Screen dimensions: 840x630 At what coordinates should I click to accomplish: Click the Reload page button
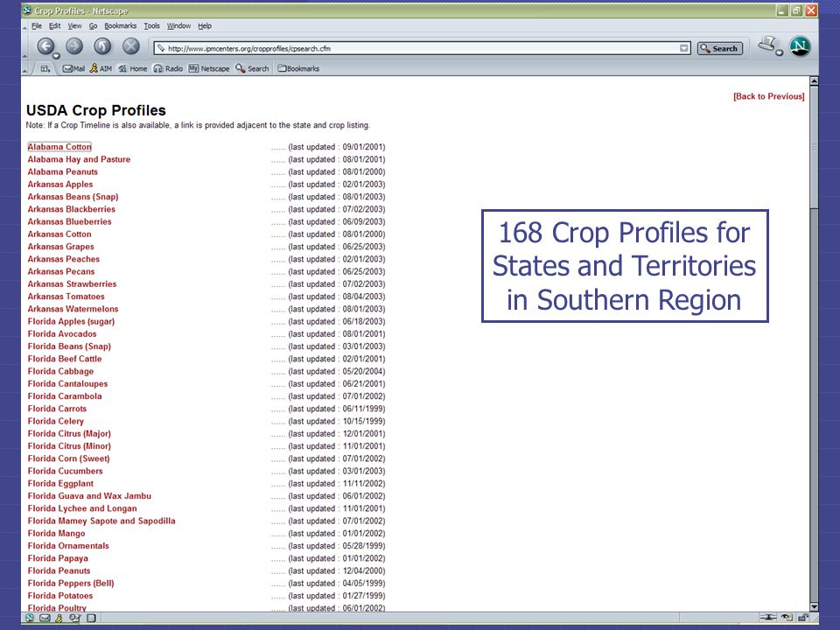(102, 46)
